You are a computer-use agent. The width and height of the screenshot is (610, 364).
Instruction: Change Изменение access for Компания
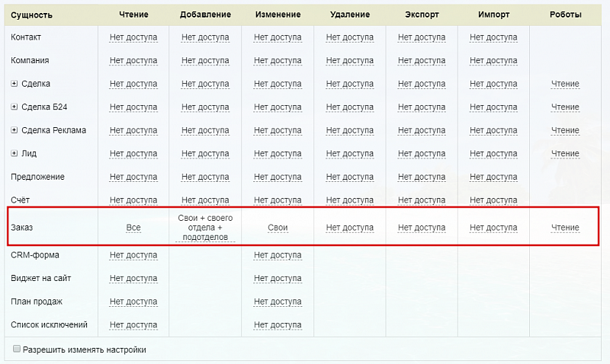pyautogui.click(x=278, y=61)
